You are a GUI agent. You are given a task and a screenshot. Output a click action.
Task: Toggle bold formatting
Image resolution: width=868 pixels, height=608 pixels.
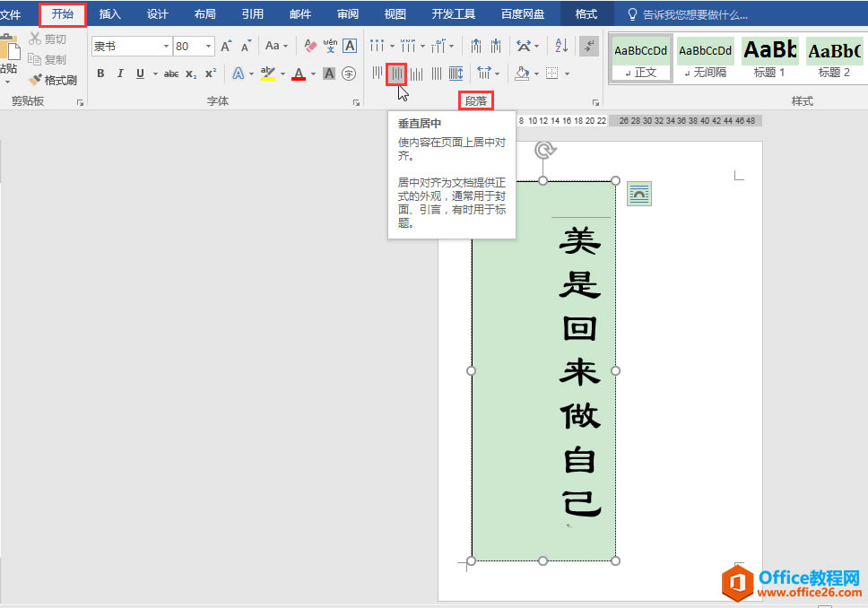tap(100, 74)
